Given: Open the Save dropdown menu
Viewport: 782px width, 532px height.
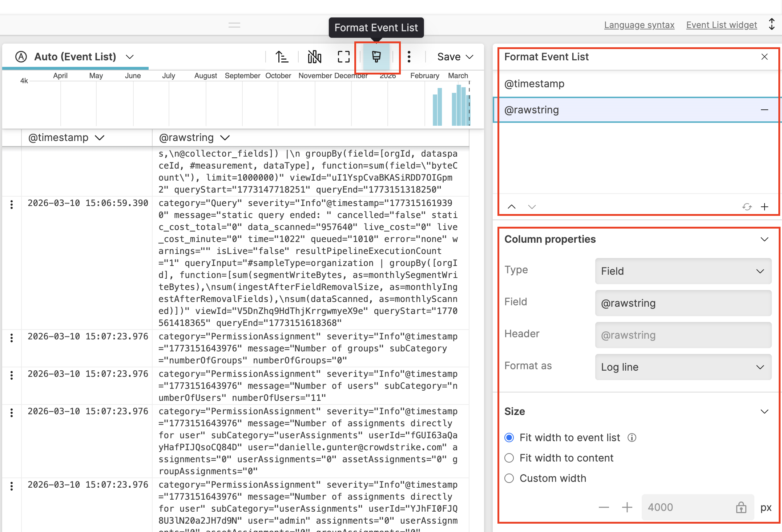Looking at the screenshot, I should (455, 57).
